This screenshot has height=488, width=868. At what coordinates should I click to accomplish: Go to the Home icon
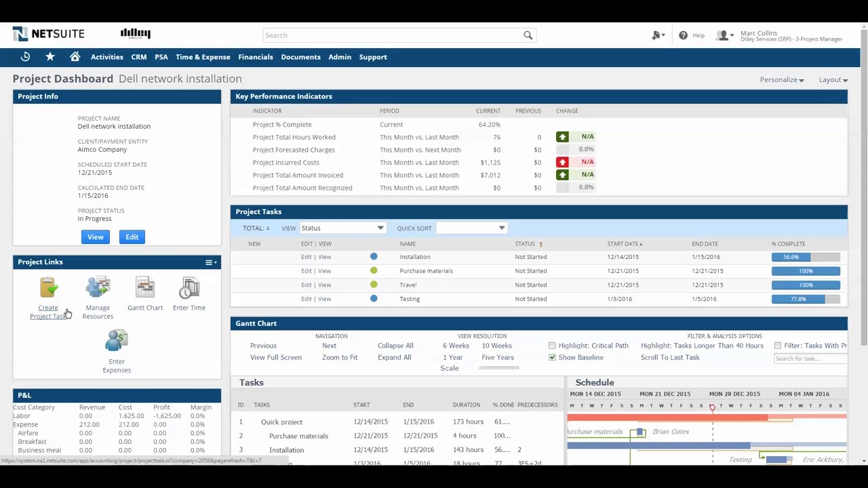tap(75, 57)
